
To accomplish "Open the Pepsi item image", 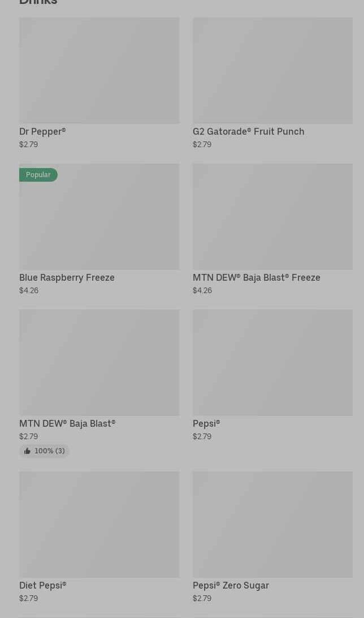I will tap(272, 363).
